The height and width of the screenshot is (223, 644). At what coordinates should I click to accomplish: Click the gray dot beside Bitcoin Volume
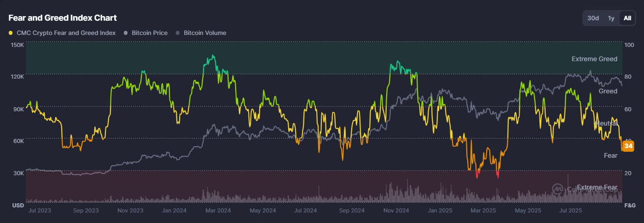tap(178, 33)
